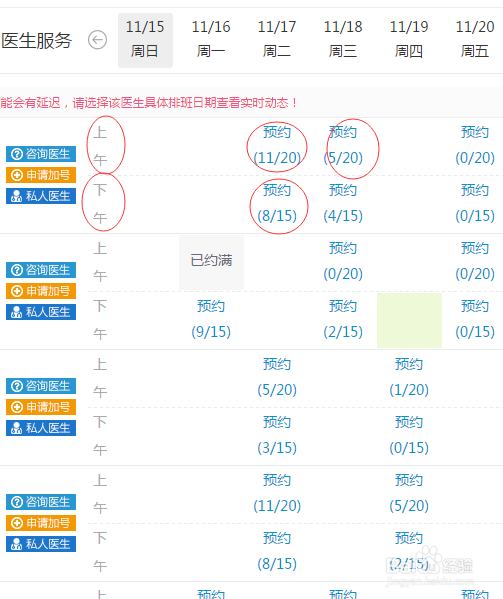
Task: Select the 11/20 周五 date tab
Action: coord(475,40)
